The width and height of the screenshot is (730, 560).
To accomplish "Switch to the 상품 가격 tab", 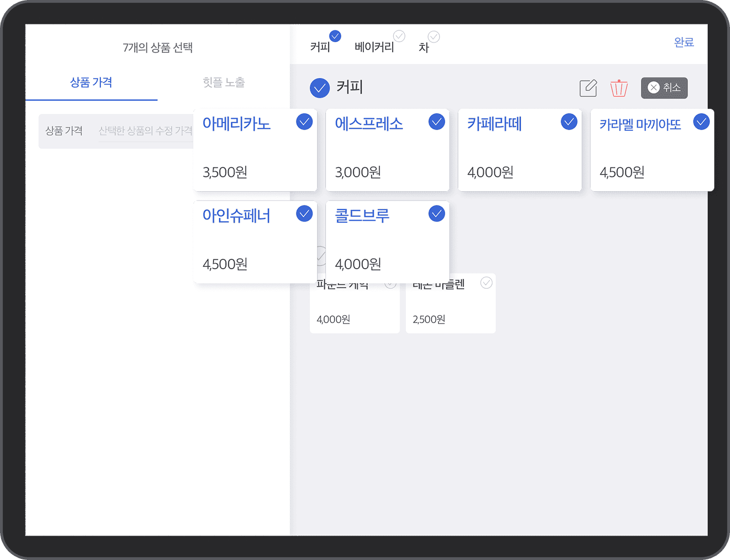I will [x=91, y=83].
